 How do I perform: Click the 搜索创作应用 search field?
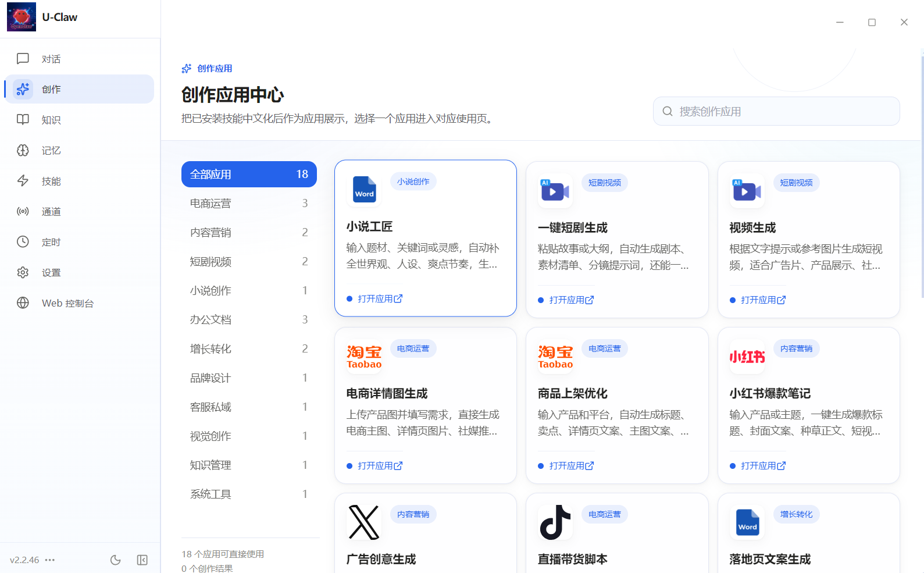pyautogui.click(x=776, y=111)
